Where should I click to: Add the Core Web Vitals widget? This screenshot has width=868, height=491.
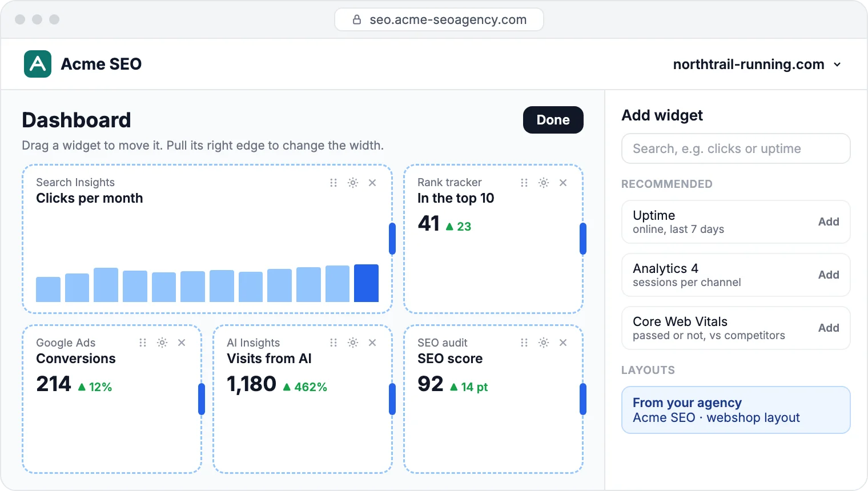coord(829,328)
